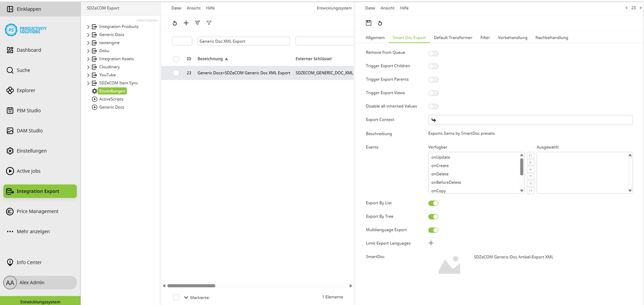Move onUpdate event using the right arrow button
The width and height of the screenshot is (644, 305).
530,162
